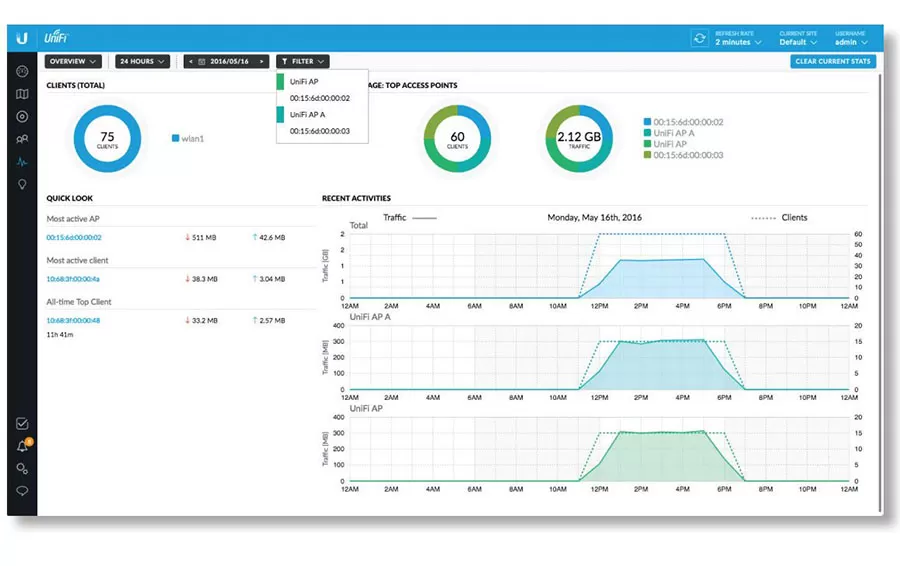This screenshot has width=900, height=566.
Task: Select 00:15:6d:00:00:02 in the filter list
Action: [322, 98]
